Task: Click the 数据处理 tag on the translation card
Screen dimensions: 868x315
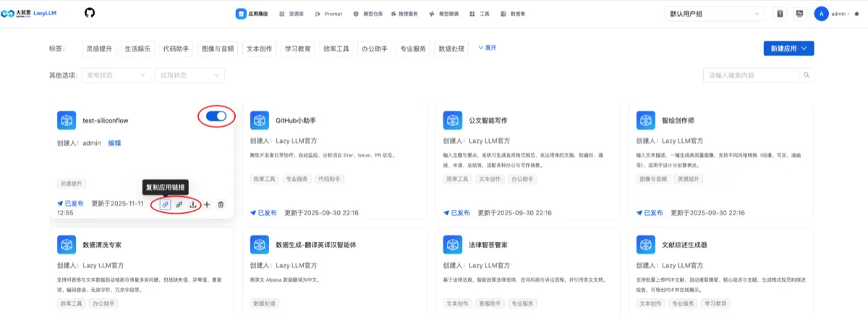Action: click(265, 303)
